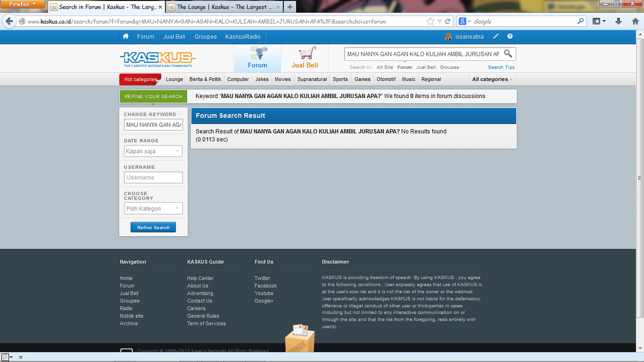Click the ixsansatria user avatar icon
Screen dimensions: 644x362
coord(448,36)
